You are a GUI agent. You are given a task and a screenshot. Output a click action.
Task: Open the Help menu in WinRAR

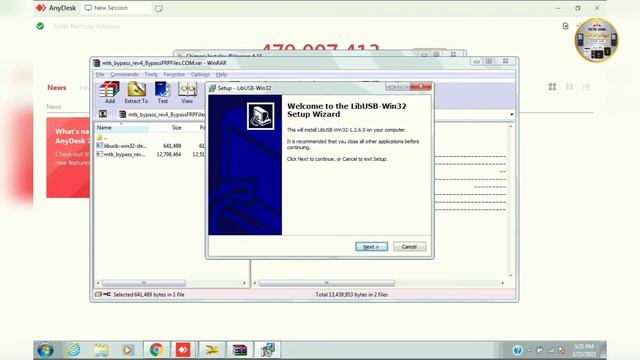pyautogui.click(x=221, y=75)
